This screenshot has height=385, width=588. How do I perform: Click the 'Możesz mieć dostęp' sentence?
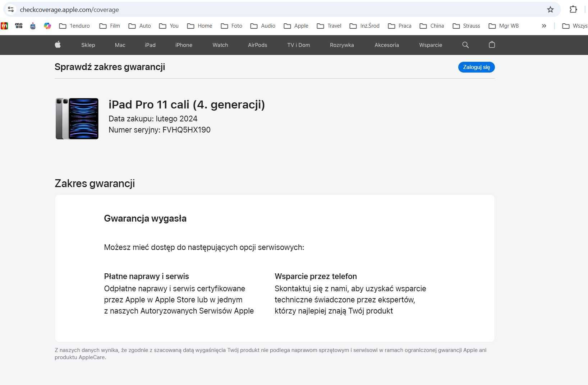click(x=204, y=247)
